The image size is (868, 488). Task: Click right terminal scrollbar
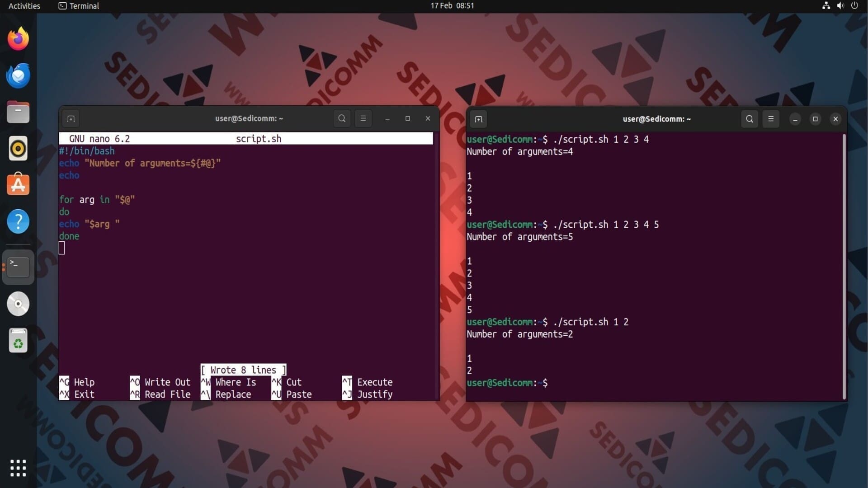tap(844, 267)
